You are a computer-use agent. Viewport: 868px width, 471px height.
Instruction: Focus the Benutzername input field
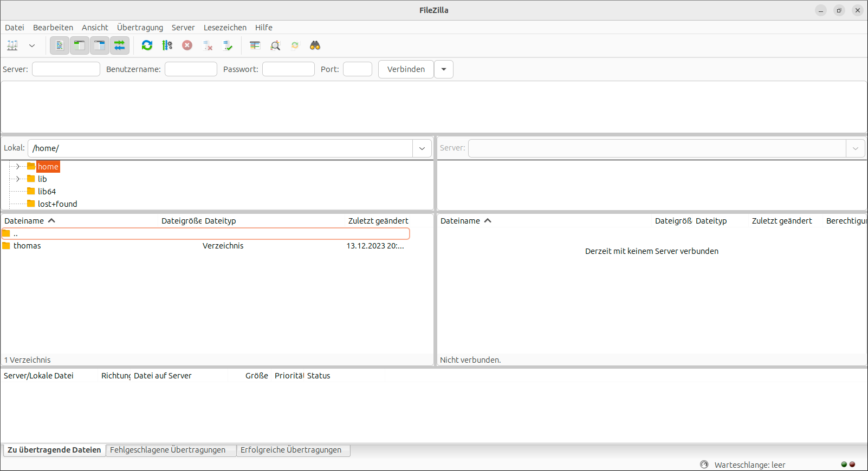[191, 69]
